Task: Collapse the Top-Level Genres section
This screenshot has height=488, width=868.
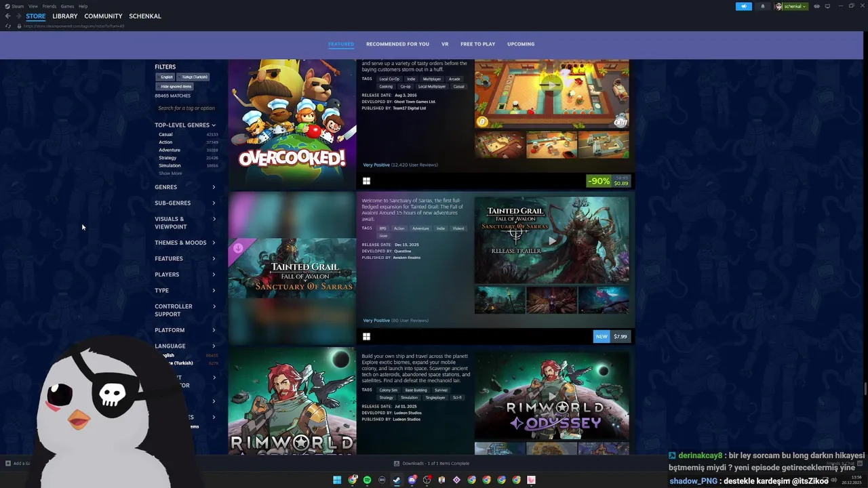Action: (x=185, y=125)
